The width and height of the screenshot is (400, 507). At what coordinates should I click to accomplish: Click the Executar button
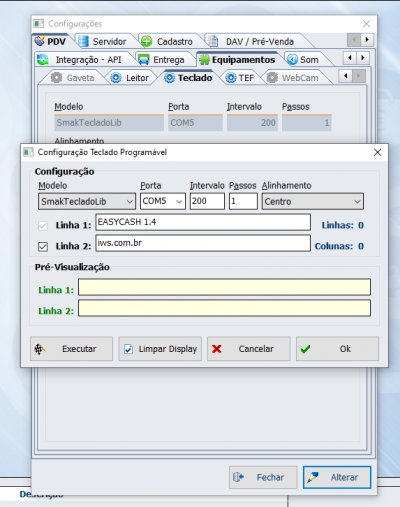point(71,349)
